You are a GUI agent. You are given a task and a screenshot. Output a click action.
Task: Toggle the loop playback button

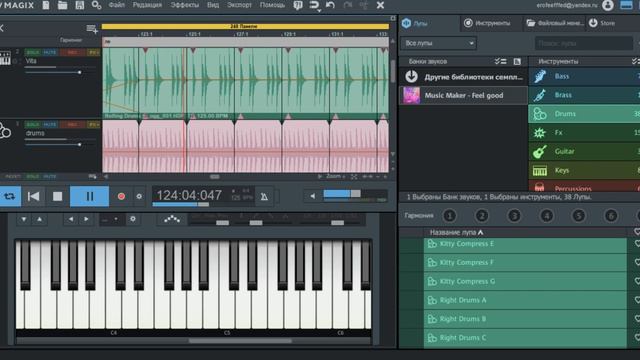[9, 196]
